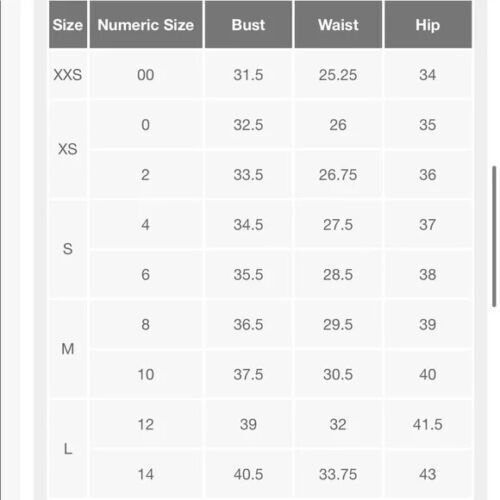
Task: Select the L size cell
Action: (x=68, y=449)
